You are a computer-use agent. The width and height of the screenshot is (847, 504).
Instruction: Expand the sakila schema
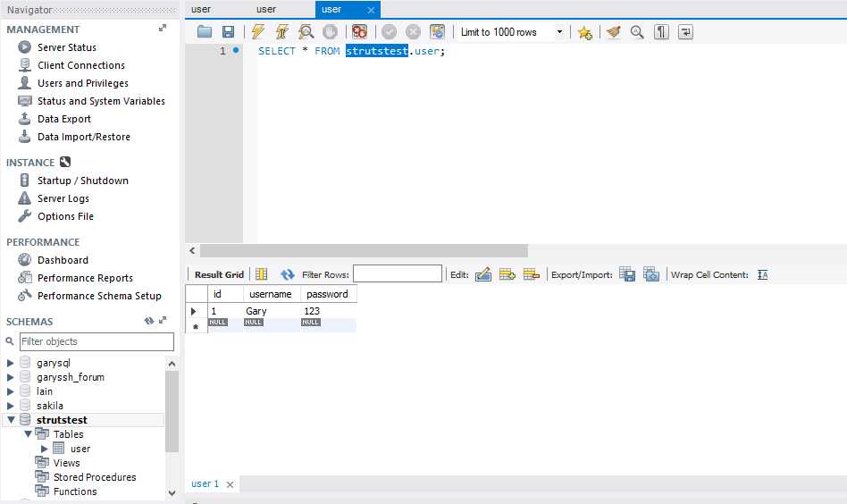(10, 406)
